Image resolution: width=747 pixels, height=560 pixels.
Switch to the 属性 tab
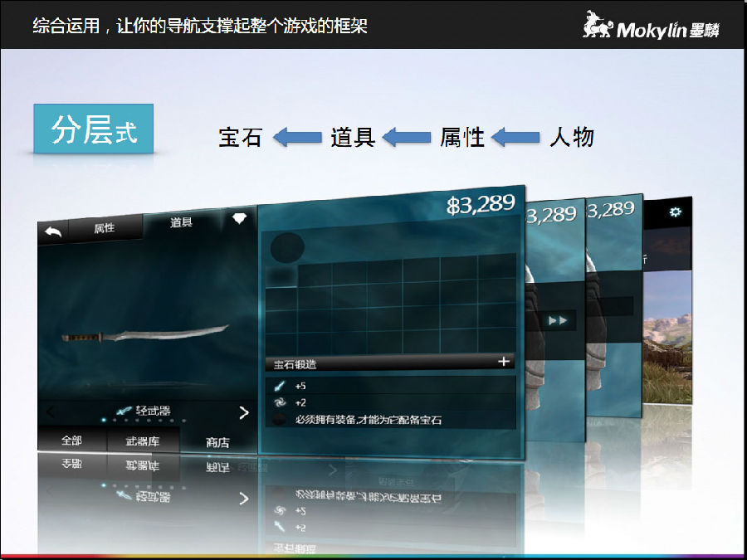point(104,228)
